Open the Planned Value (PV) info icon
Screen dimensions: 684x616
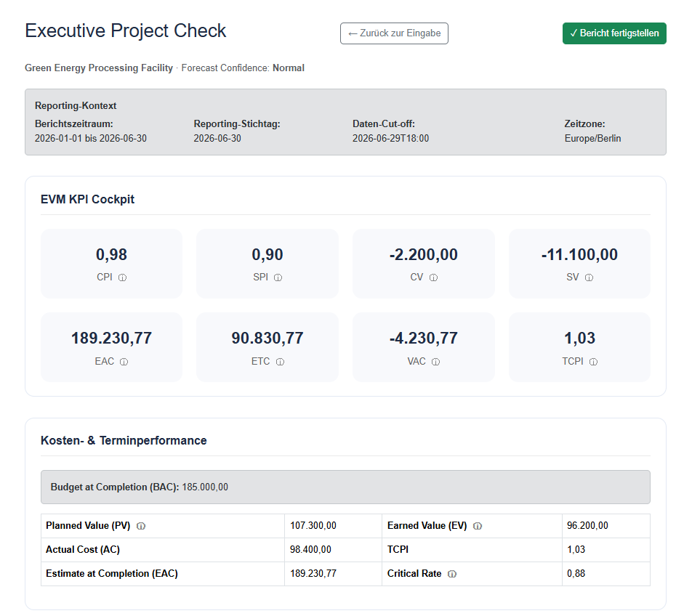pyautogui.click(x=141, y=526)
